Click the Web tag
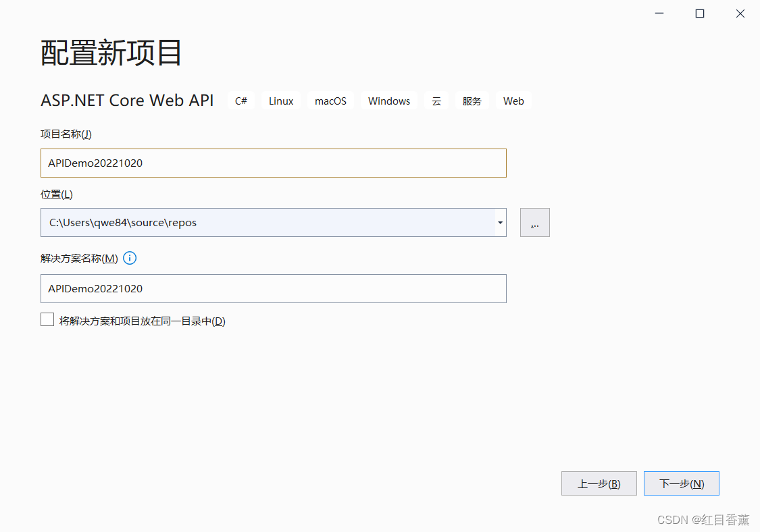 pos(513,101)
